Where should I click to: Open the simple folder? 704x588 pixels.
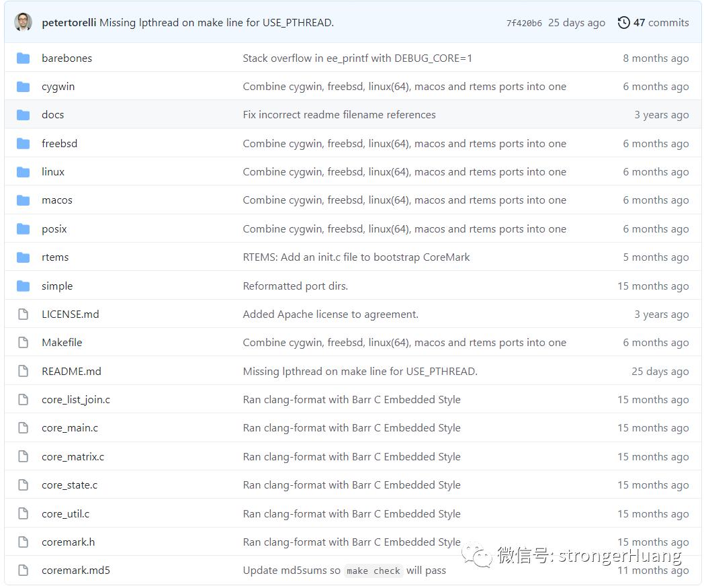tap(57, 286)
